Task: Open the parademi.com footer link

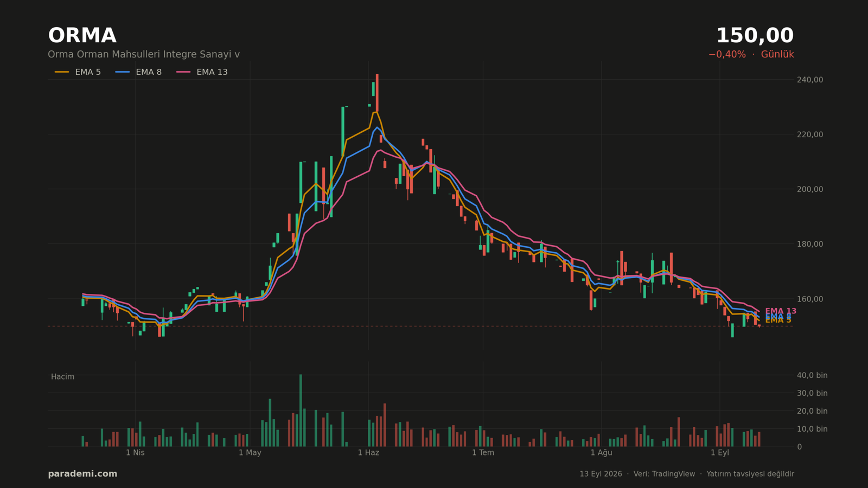Action: pyautogui.click(x=82, y=474)
